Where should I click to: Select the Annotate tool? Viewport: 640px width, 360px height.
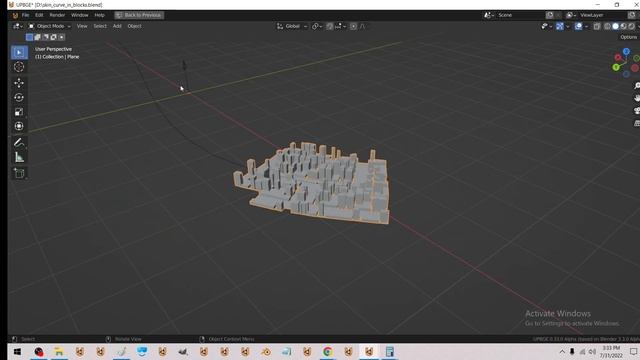pos(19,142)
